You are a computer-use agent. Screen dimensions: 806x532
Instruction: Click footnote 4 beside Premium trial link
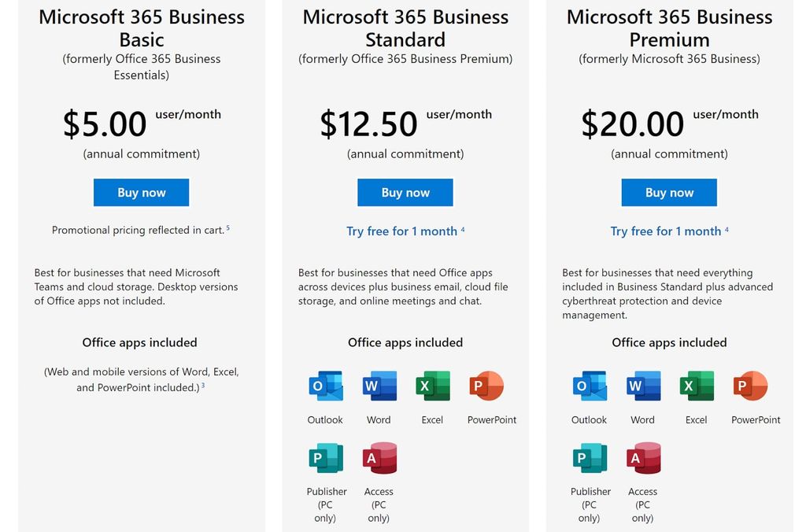tap(727, 229)
